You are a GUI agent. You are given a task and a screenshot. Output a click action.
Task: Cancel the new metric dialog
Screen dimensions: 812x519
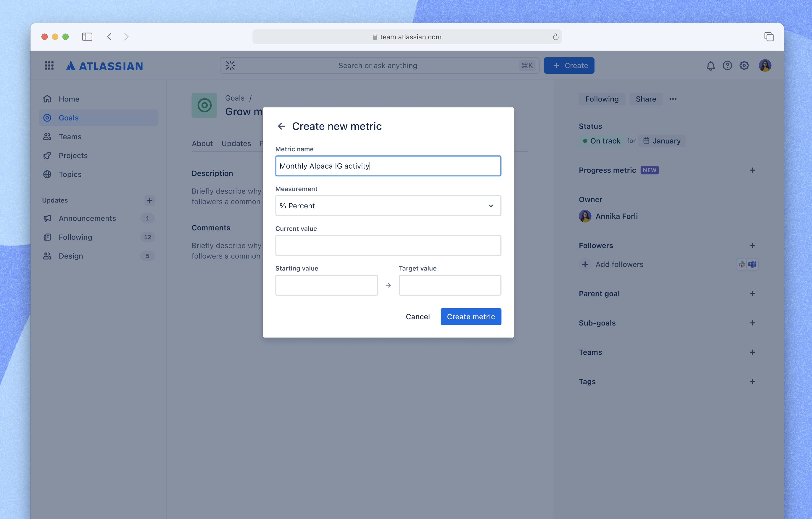coord(418,317)
